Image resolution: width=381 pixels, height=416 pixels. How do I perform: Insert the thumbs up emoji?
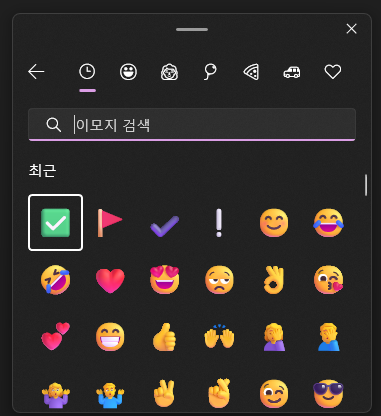click(x=164, y=337)
